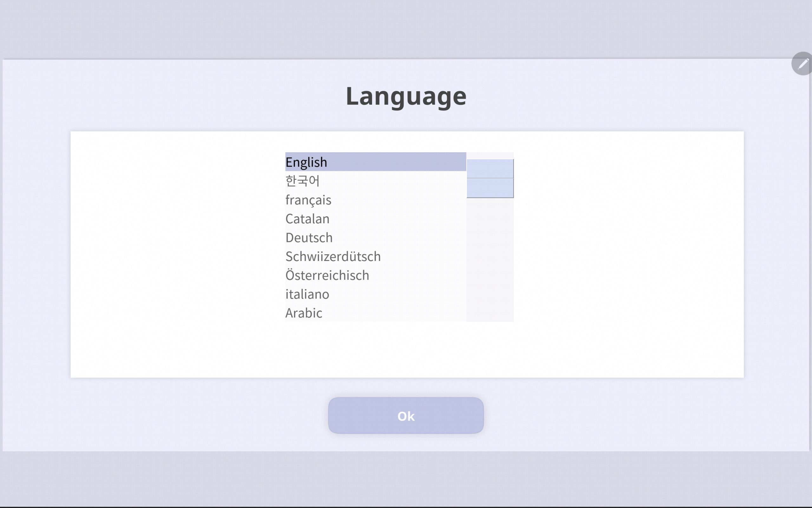Click upper half of scrollbar thumb
This screenshot has width=812, height=508.
pyautogui.click(x=490, y=169)
